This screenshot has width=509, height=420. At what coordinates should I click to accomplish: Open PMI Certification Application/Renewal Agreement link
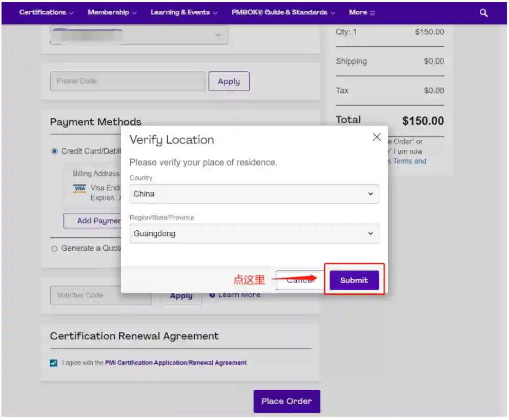pos(176,363)
